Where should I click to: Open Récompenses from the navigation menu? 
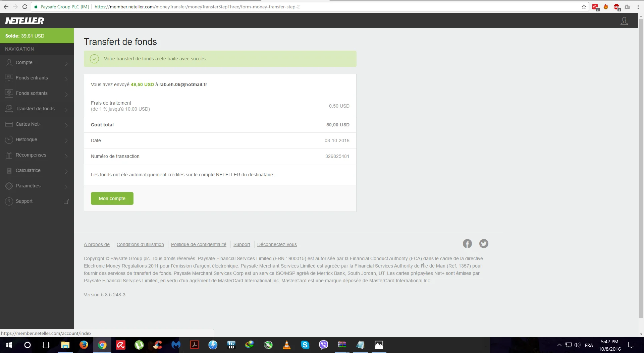(x=31, y=155)
